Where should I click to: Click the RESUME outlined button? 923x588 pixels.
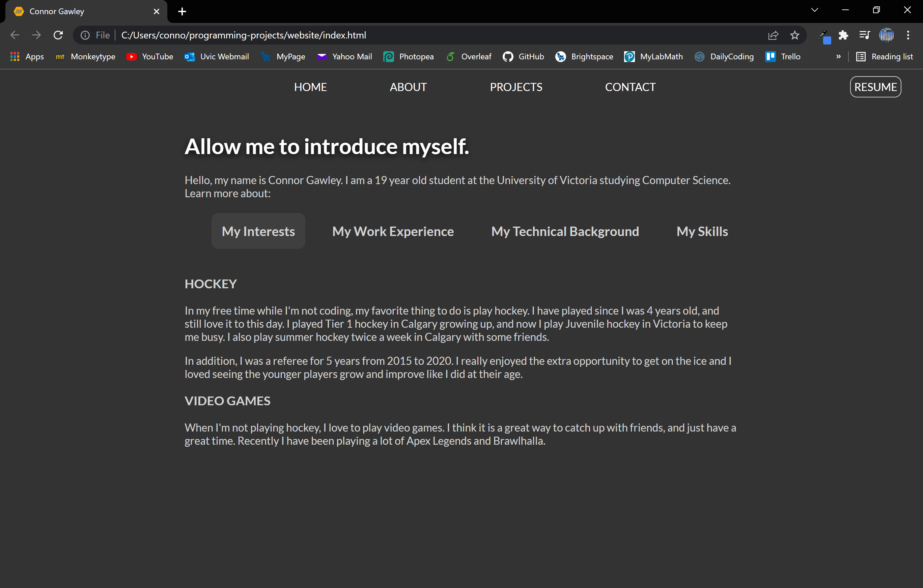(875, 87)
